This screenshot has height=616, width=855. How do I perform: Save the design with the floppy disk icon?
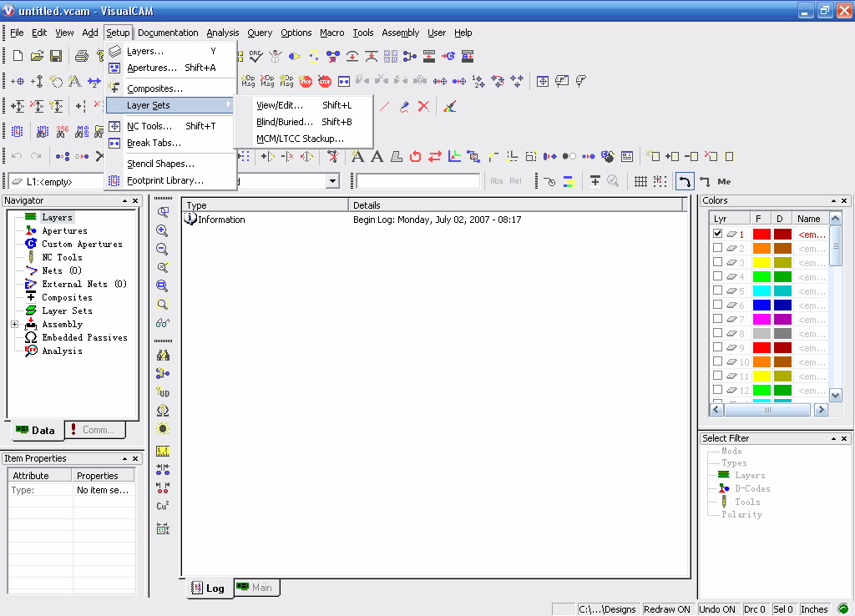(x=56, y=56)
